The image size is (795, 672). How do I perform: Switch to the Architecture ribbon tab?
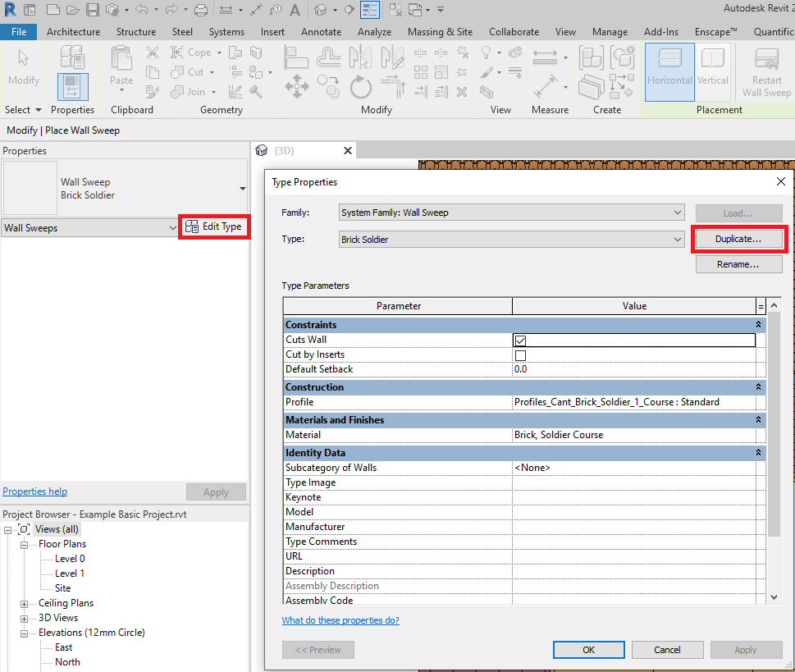pos(74,31)
